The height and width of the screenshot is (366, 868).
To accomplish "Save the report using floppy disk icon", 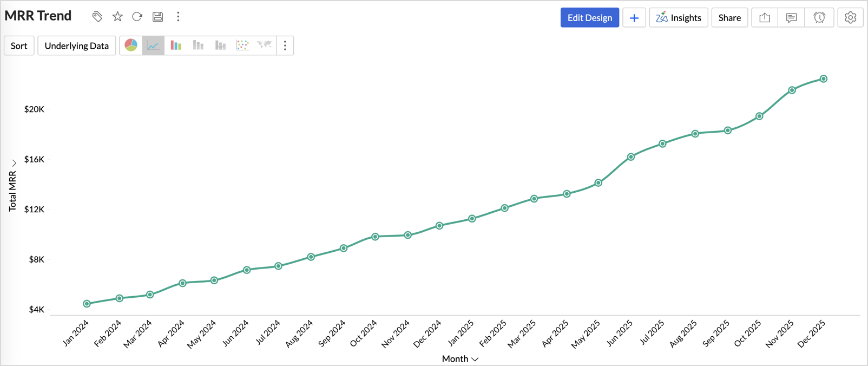I will [x=157, y=17].
